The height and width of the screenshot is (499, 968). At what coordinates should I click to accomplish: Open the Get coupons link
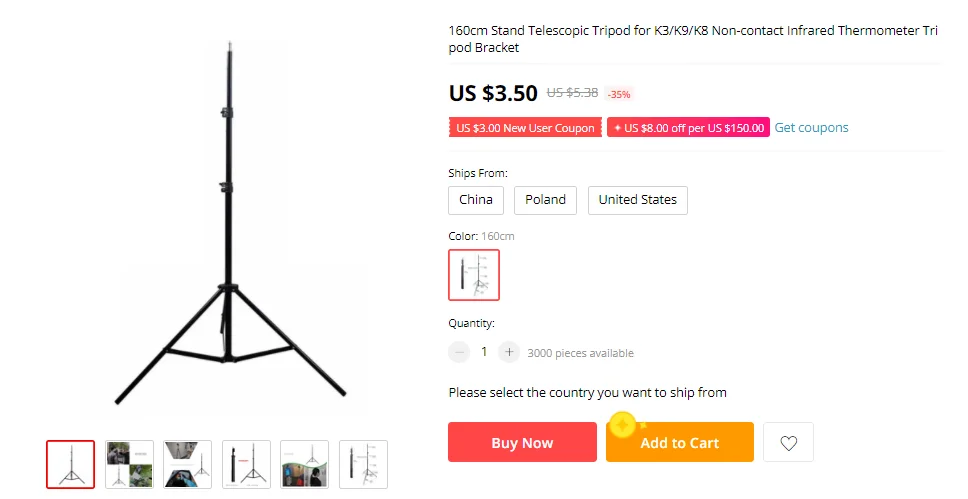(811, 128)
